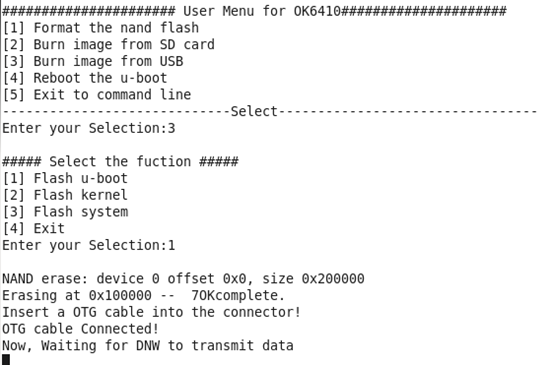The height and width of the screenshot is (365, 554).
Task: Click the first Enter your Selection:3 prompt
Action: (x=89, y=128)
